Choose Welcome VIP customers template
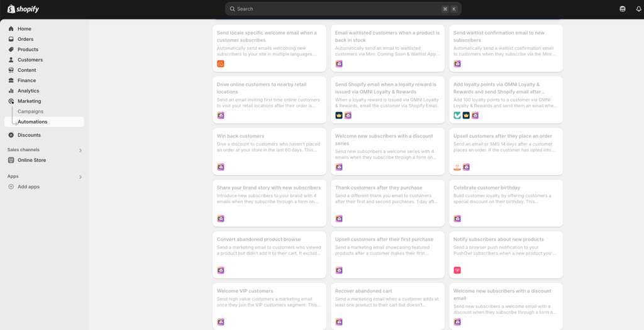 click(269, 306)
